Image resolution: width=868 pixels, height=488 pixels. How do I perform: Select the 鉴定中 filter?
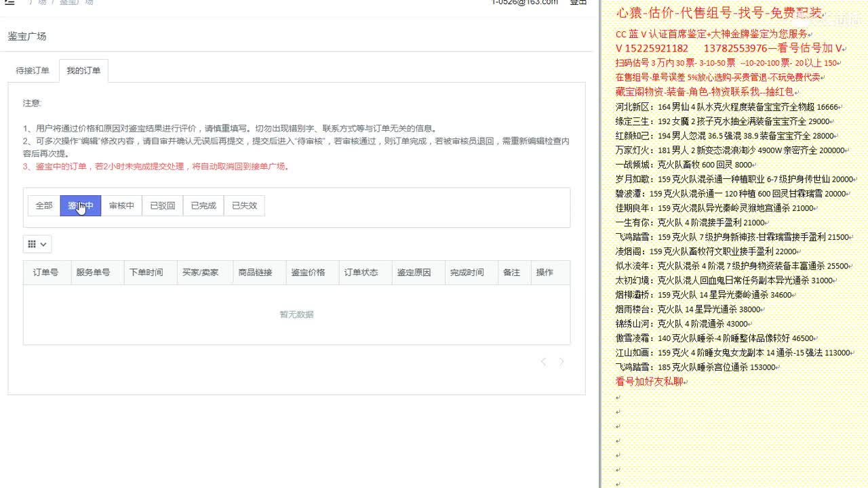click(x=81, y=205)
